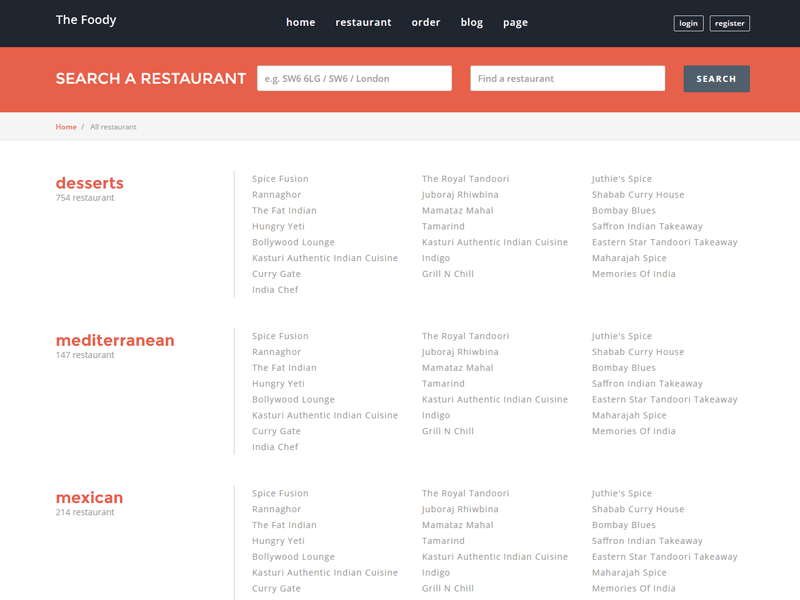Open the page menu item
800x600 pixels.
click(515, 22)
